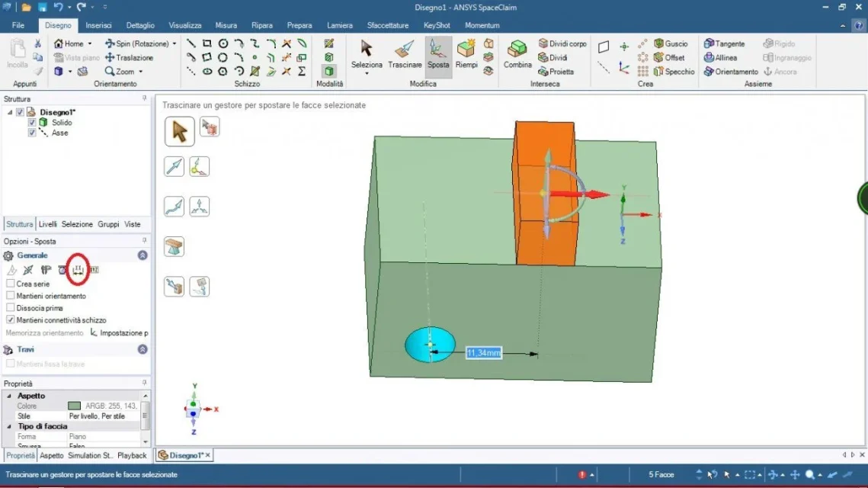Choose the Seleziona arrow tool
868x488 pixels.
pyautogui.click(x=367, y=55)
